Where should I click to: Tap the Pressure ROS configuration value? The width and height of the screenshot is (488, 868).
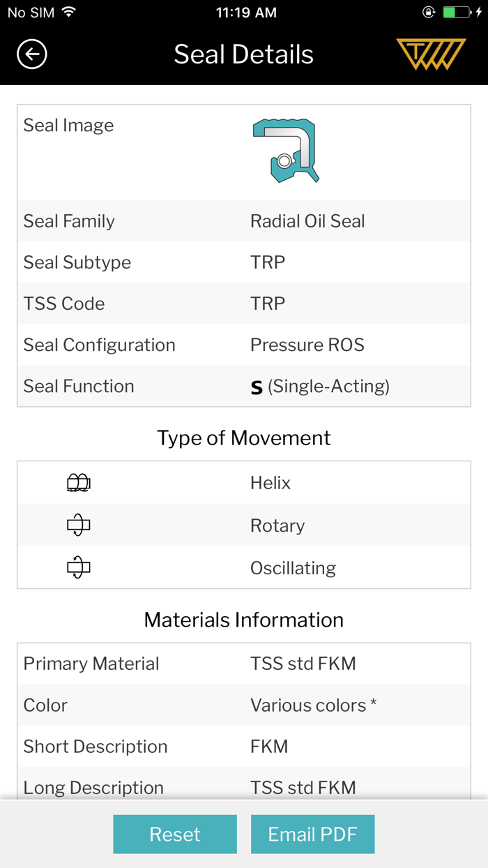coord(307,345)
